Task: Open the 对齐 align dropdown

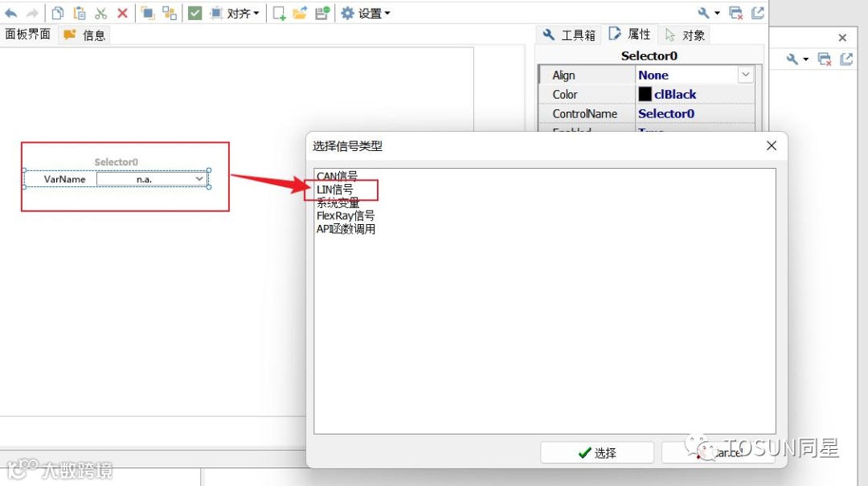Action: pyautogui.click(x=235, y=14)
